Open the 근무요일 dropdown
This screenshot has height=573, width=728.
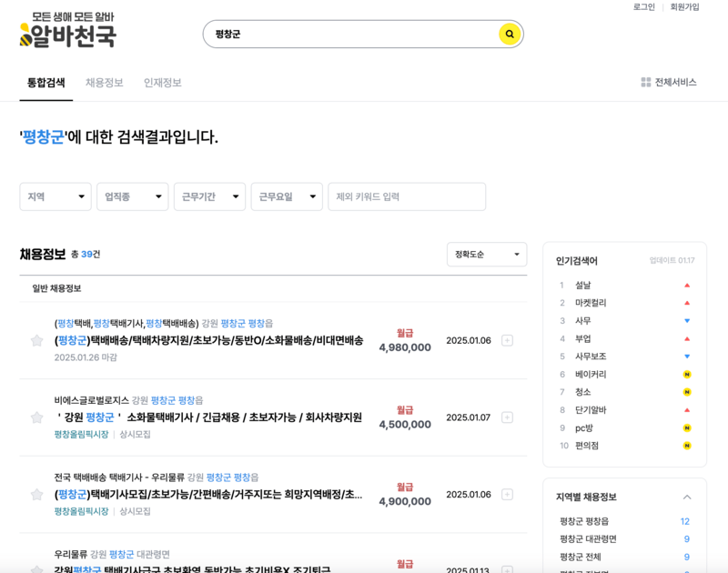[x=287, y=196]
